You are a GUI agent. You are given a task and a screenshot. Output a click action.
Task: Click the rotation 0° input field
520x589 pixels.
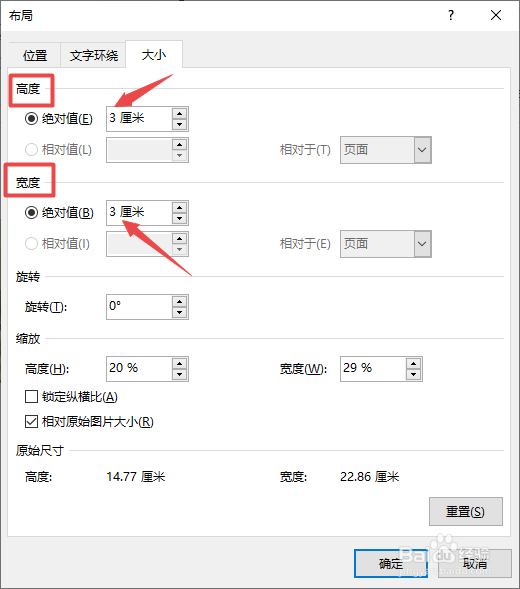point(139,307)
